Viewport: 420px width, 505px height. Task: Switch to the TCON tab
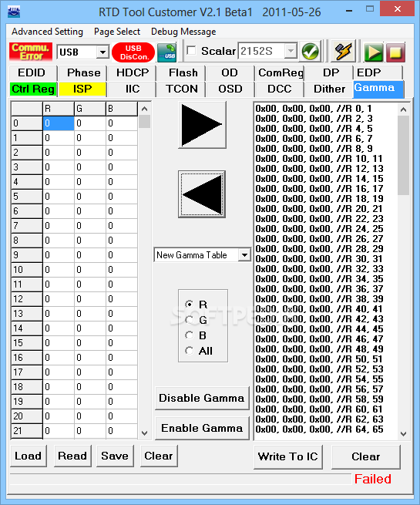coord(182,89)
